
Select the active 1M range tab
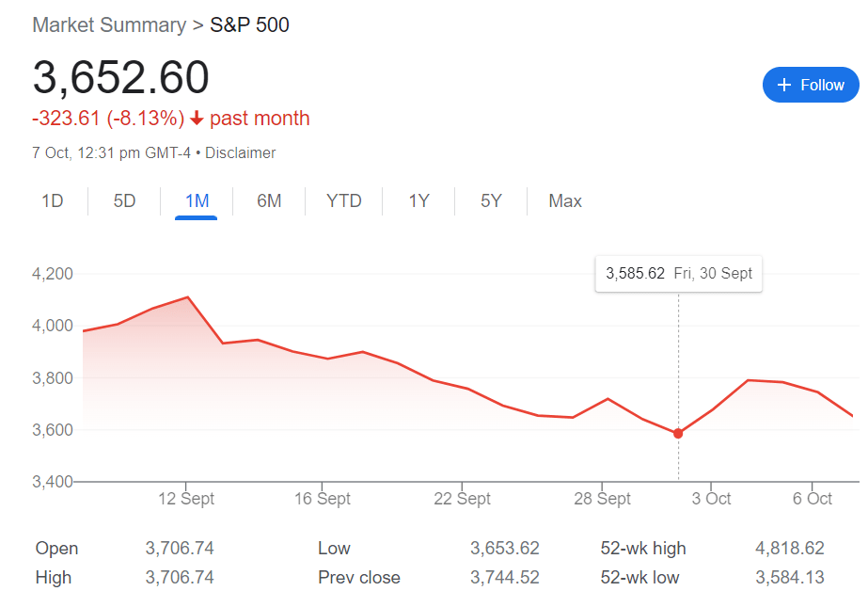(197, 200)
